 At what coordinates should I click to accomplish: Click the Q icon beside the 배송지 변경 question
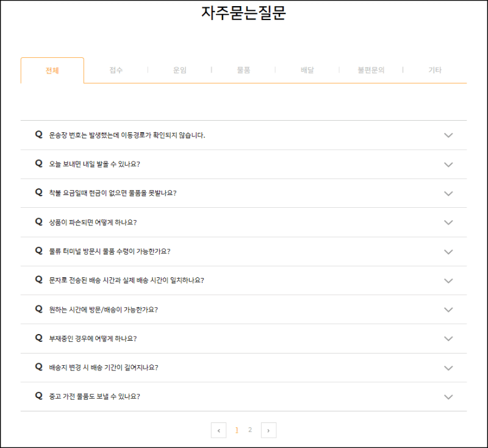pyautogui.click(x=38, y=368)
